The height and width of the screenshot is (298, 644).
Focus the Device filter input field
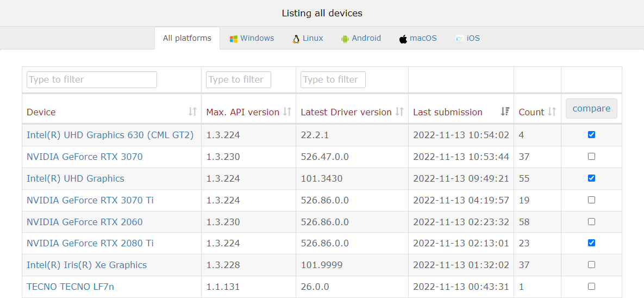(92, 79)
